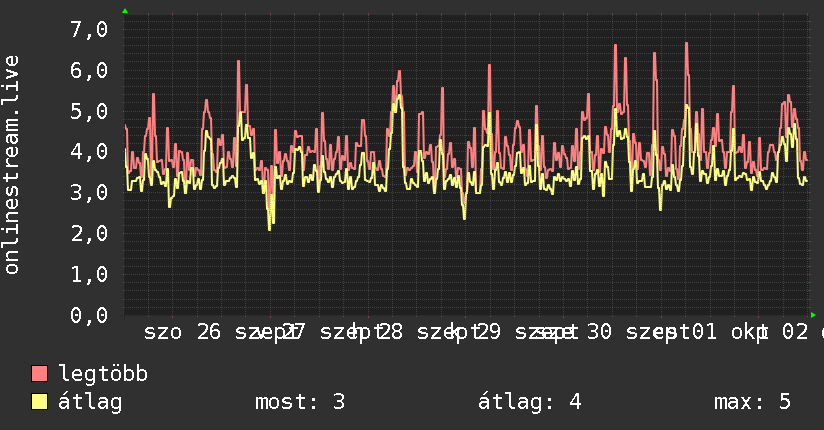This screenshot has width=824, height=430.
Task: Click the 3,0 y-axis label
Action: point(89,192)
